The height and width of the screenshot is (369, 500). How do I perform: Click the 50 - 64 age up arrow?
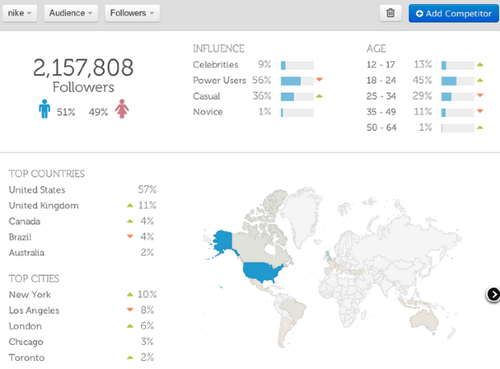click(x=480, y=127)
